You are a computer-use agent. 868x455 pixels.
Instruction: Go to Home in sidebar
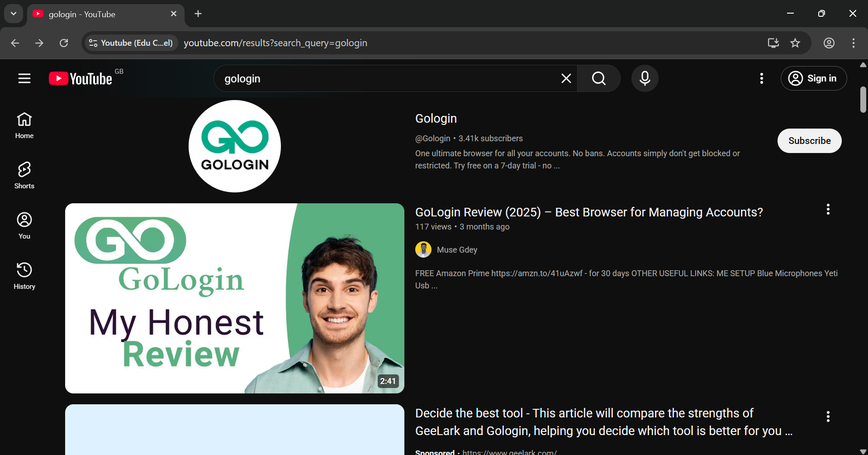(x=24, y=125)
